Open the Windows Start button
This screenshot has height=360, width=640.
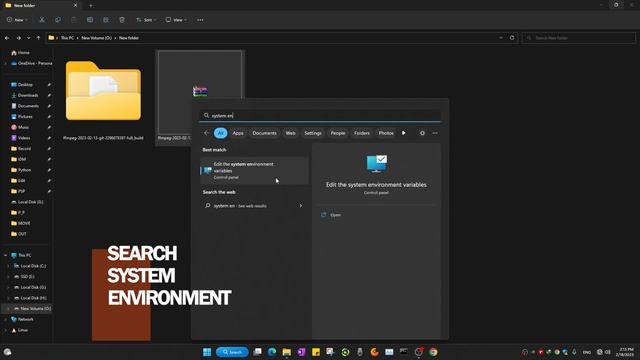click(207, 352)
